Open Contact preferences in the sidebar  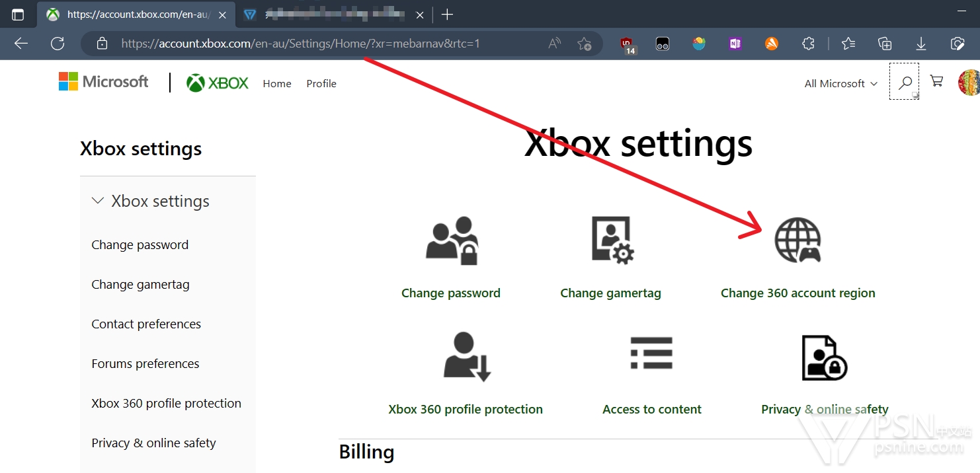point(146,324)
